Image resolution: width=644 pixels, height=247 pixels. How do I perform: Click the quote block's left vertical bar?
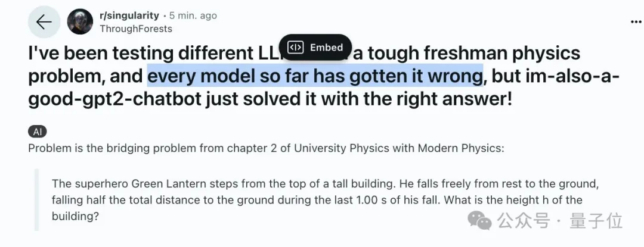(x=36, y=200)
